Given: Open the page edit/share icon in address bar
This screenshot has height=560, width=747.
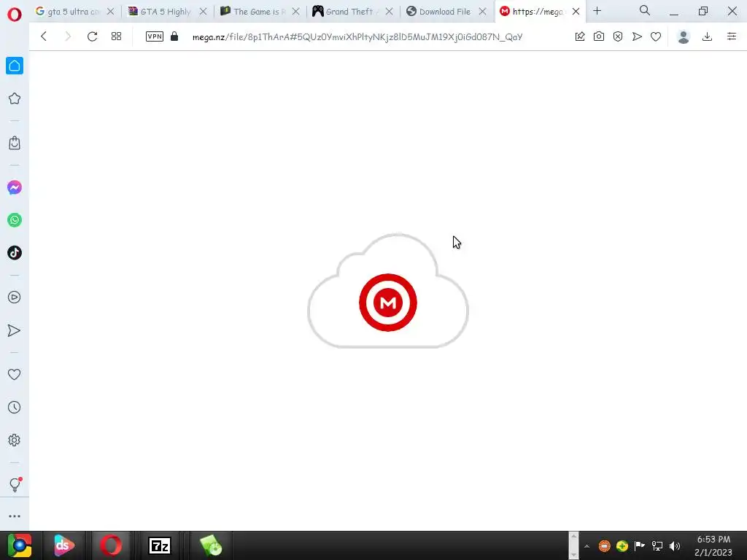Looking at the screenshot, I should (580, 36).
